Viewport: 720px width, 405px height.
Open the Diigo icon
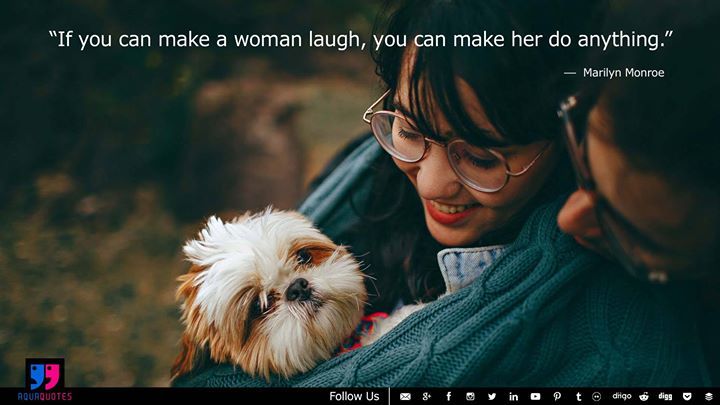pos(622,396)
